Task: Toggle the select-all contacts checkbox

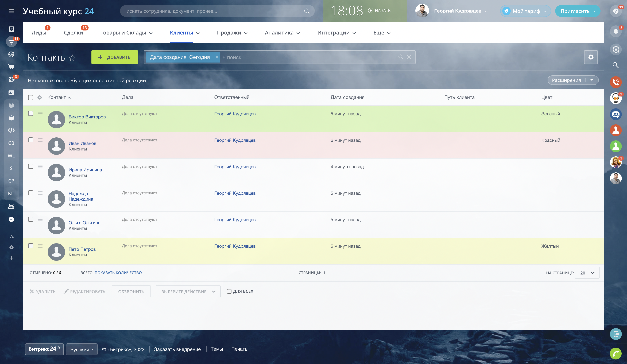Action: (31, 98)
